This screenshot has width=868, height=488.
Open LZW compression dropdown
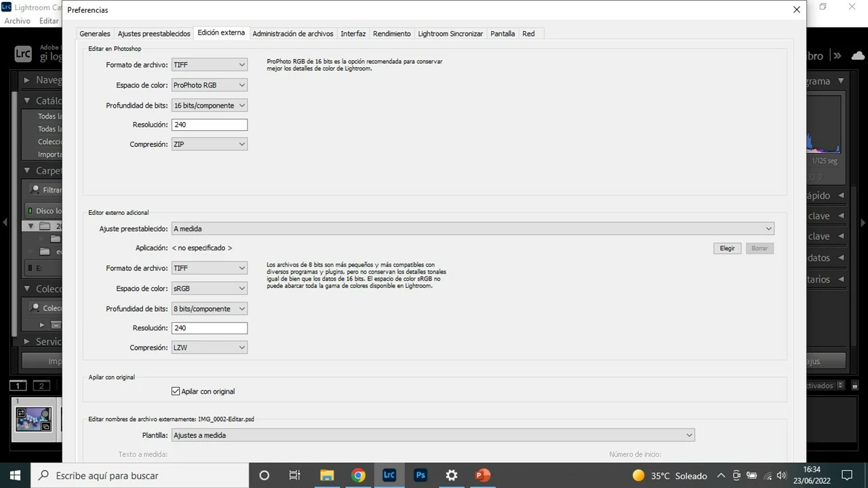[209, 348]
